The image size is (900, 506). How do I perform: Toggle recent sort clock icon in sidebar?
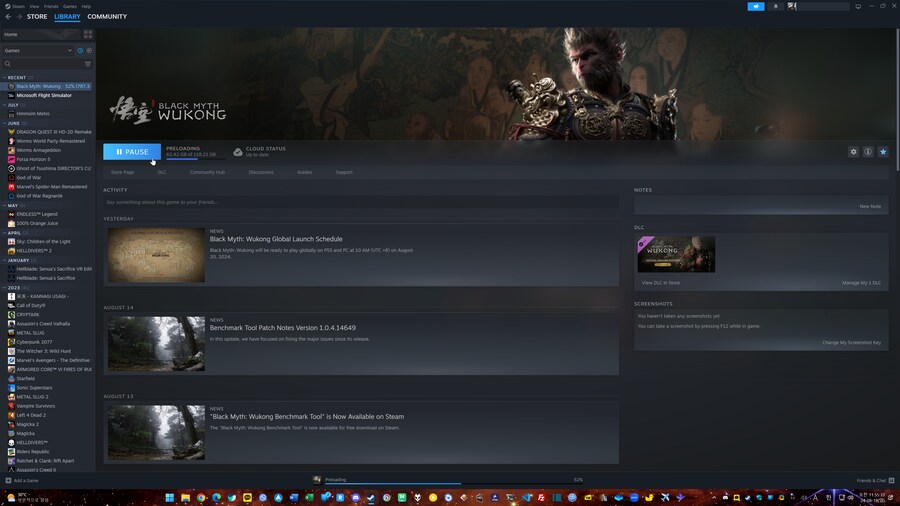coord(80,50)
